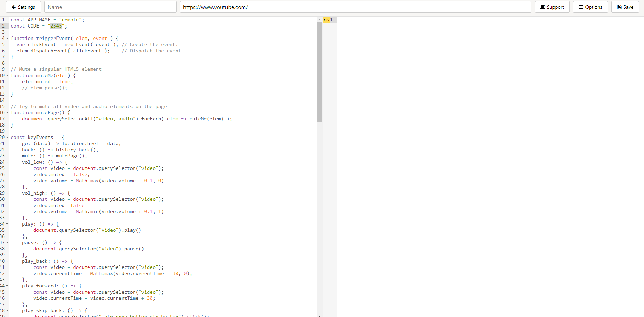Click inside the Name input field
Viewport: 644px width, 317px height.
(x=110, y=7)
